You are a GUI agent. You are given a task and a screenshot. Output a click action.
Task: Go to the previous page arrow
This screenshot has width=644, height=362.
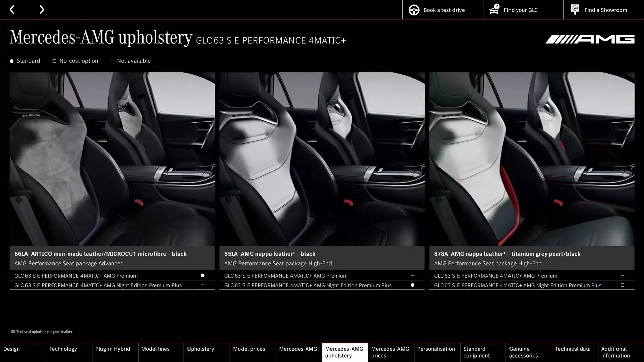coord(12,10)
